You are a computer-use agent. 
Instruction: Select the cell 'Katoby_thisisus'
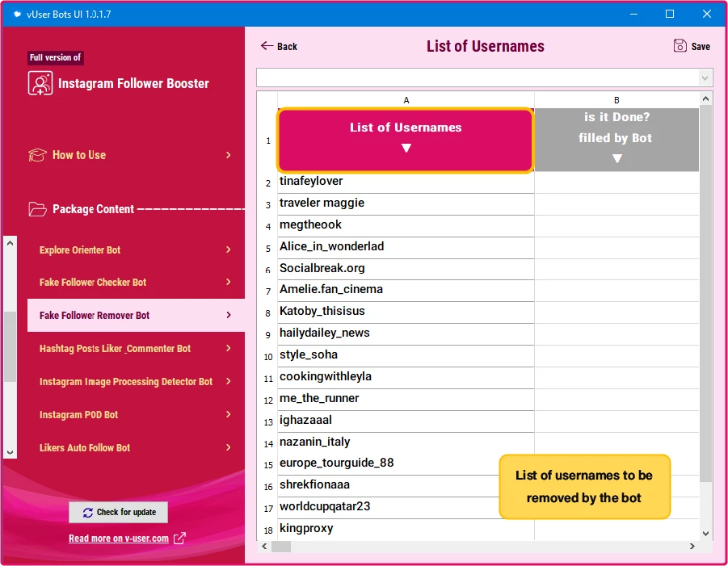click(406, 312)
